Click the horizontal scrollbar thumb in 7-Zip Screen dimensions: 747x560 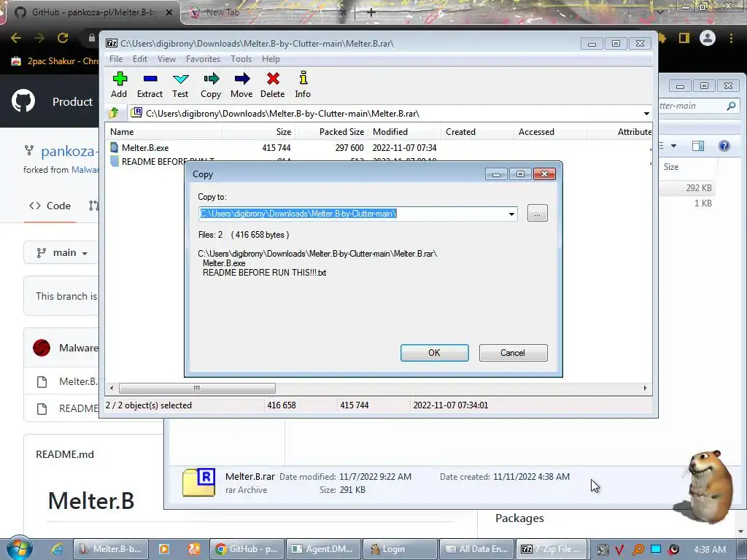[x=197, y=388]
